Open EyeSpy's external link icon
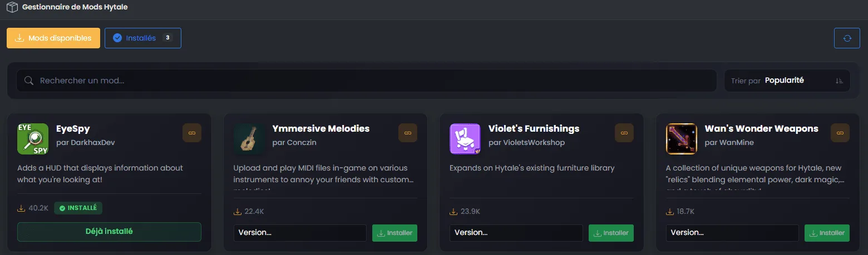 tap(192, 133)
